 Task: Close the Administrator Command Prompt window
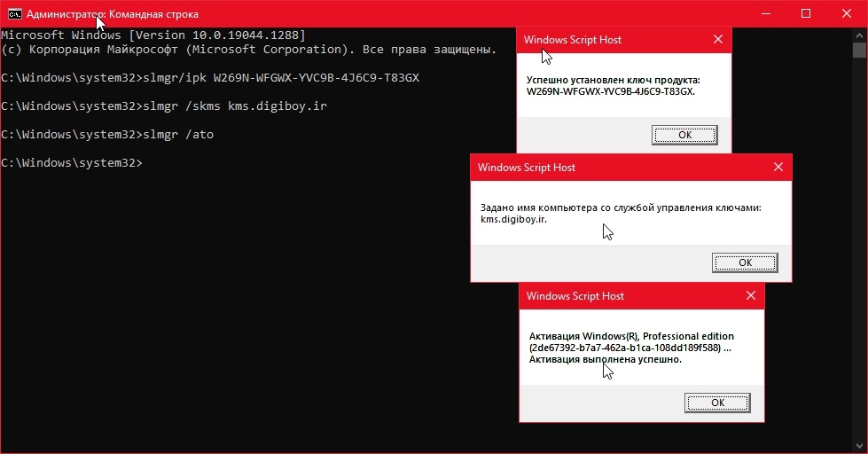tap(847, 13)
